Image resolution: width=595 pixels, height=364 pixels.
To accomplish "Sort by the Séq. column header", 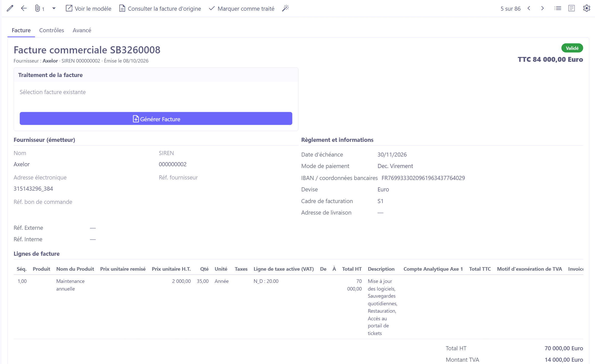I will (x=22, y=269).
